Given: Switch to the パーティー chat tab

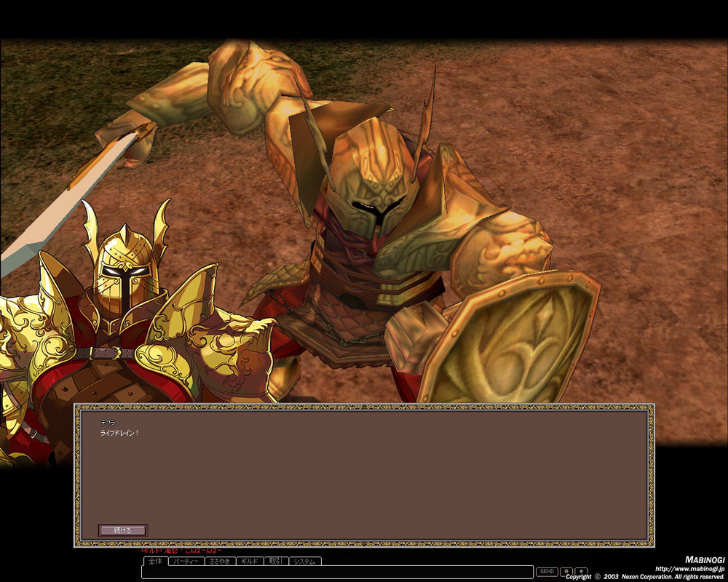Looking at the screenshot, I should 186,561.
